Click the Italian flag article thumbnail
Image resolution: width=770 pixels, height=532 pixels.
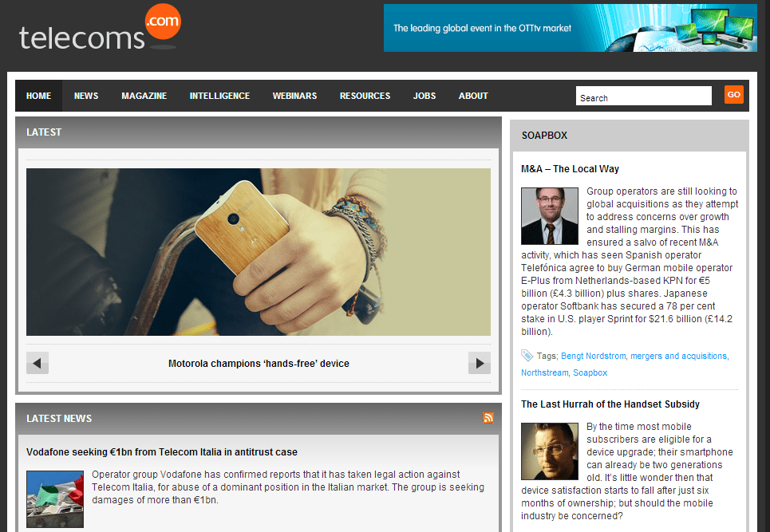55,499
